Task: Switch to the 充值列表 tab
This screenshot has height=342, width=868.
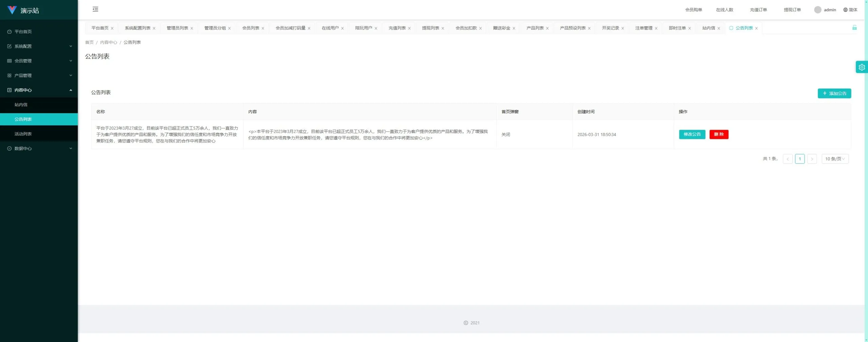Action: (x=397, y=28)
